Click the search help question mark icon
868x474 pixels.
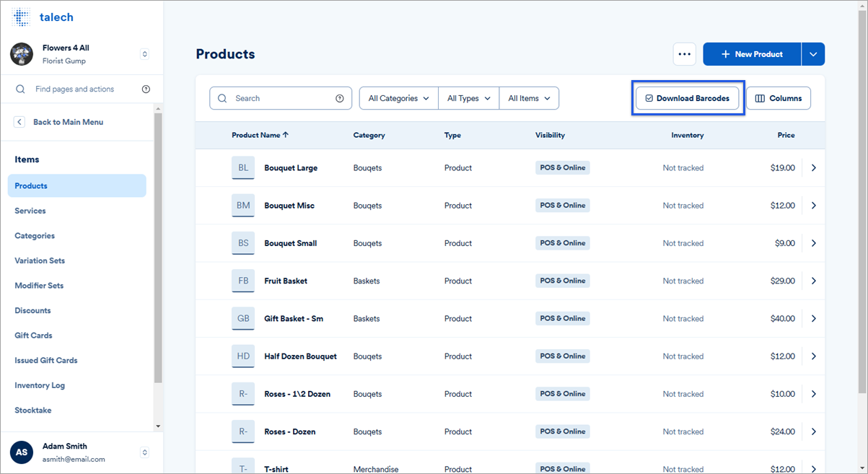[x=340, y=97]
